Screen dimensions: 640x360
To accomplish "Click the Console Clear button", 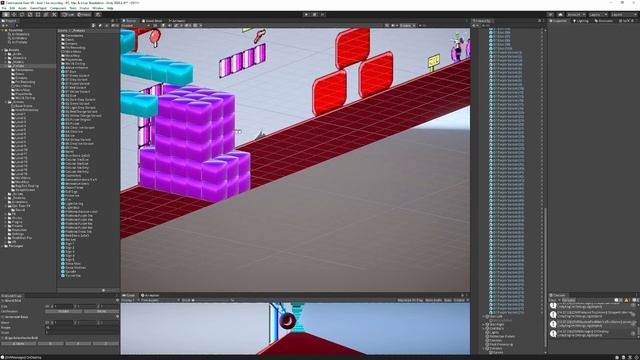I will point(553,300).
